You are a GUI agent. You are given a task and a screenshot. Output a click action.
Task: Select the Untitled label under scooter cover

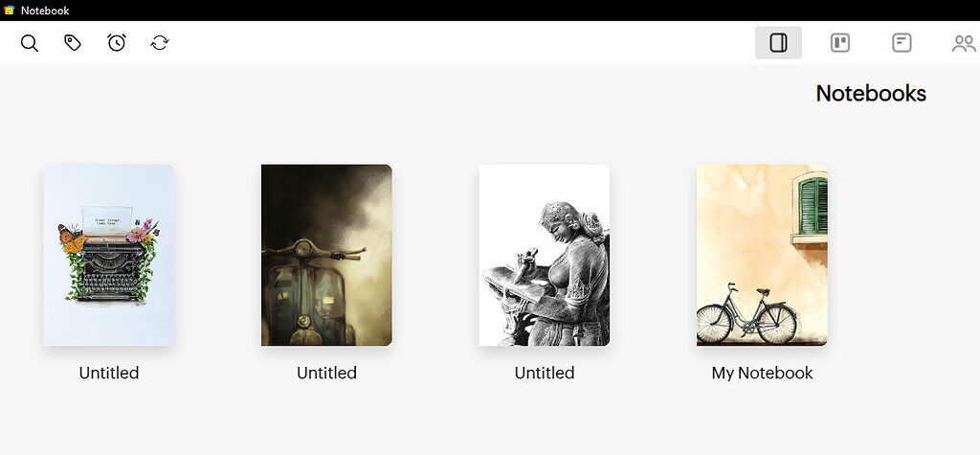coord(326,373)
